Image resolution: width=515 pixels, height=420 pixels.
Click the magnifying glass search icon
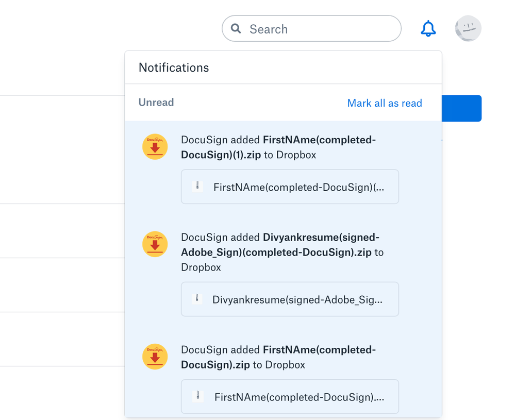coord(236,28)
